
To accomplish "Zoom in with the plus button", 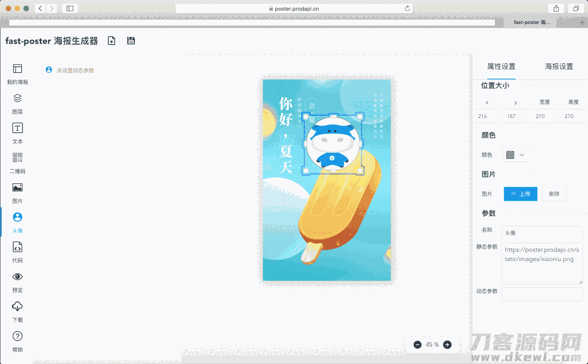I will point(447,344).
